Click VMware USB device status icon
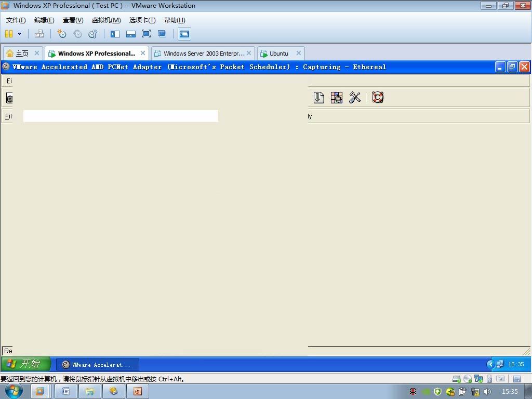 [x=489, y=379]
